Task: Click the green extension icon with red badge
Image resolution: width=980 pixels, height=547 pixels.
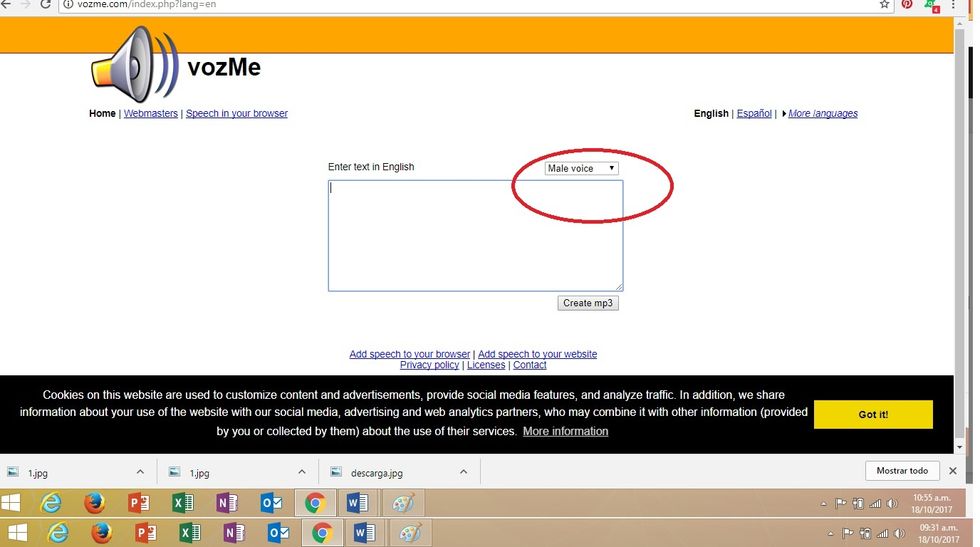Action: [932, 5]
